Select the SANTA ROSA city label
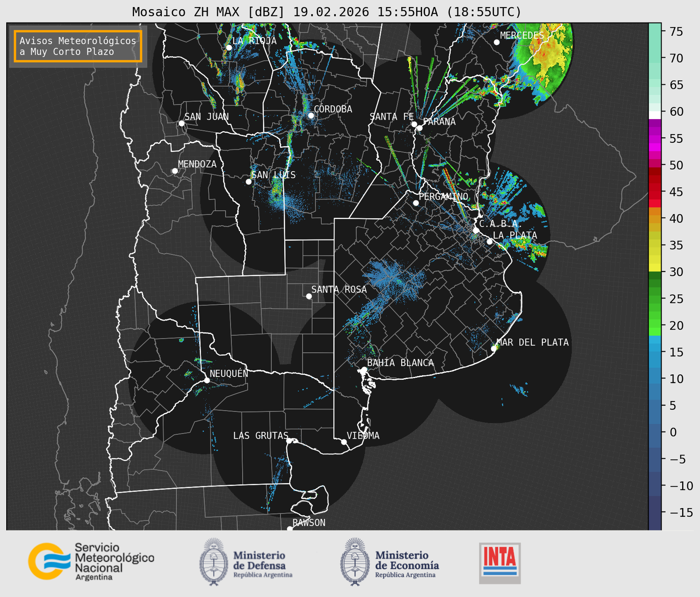700x597 pixels. (339, 289)
